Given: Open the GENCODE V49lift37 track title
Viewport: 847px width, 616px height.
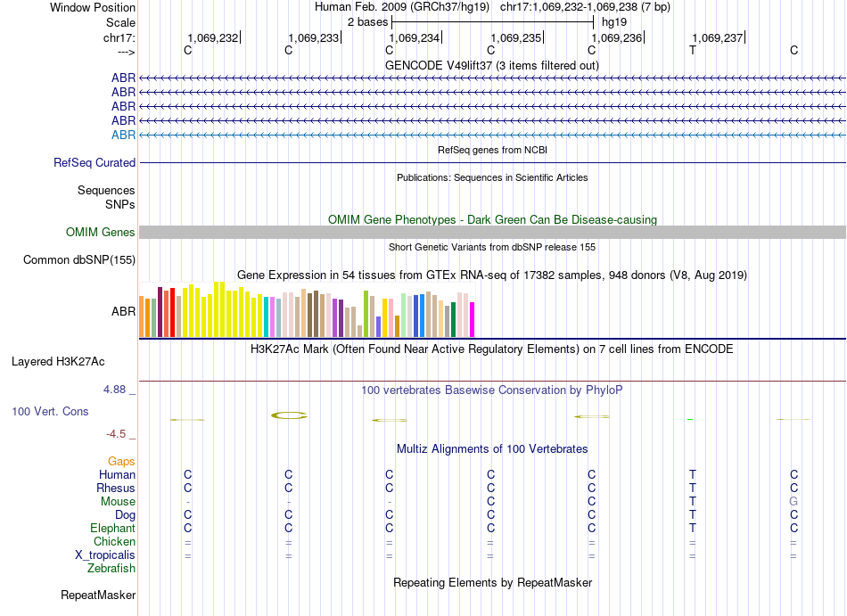Looking at the screenshot, I should click(x=491, y=65).
